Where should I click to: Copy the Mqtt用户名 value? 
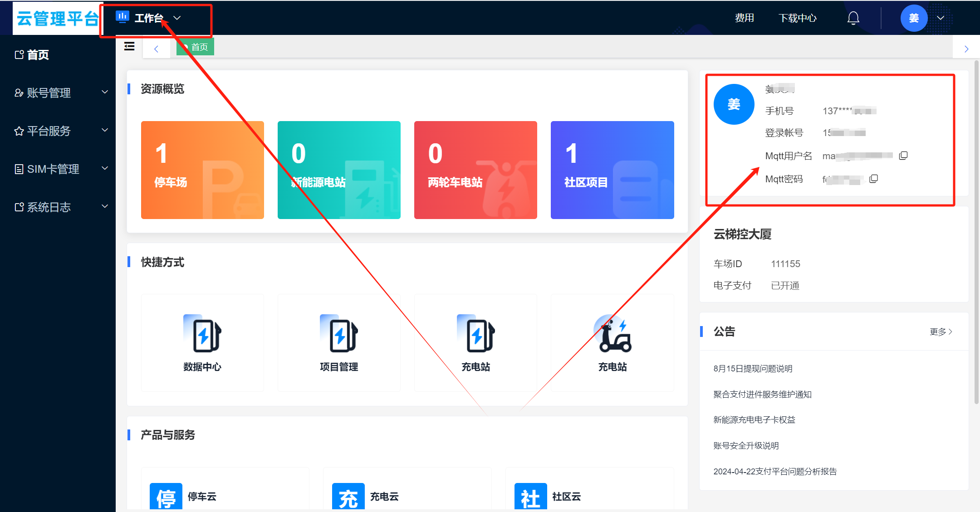tap(903, 156)
